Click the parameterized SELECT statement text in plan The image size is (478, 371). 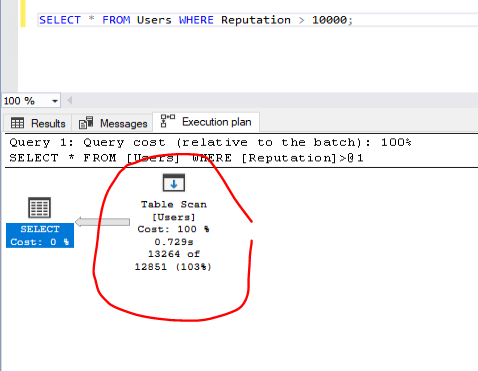[x=186, y=158]
